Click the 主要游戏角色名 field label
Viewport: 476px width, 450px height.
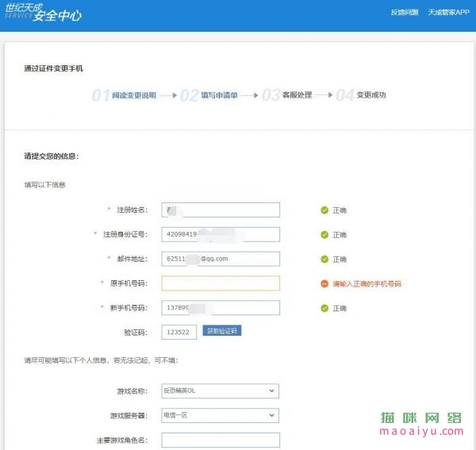tap(122, 440)
